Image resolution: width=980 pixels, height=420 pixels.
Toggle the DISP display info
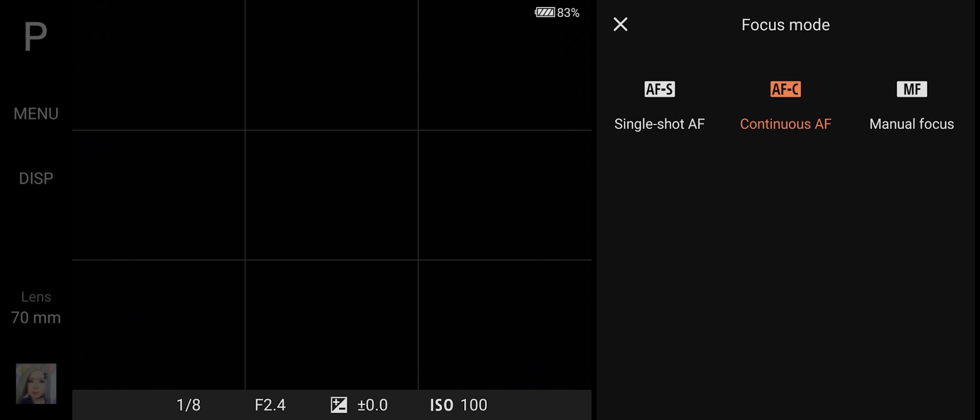point(36,179)
